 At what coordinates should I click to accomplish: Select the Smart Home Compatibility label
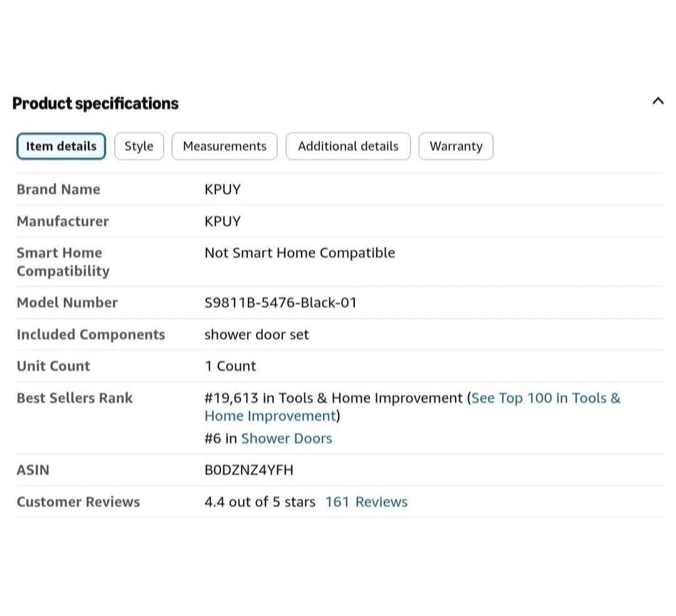tap(63, 262)
